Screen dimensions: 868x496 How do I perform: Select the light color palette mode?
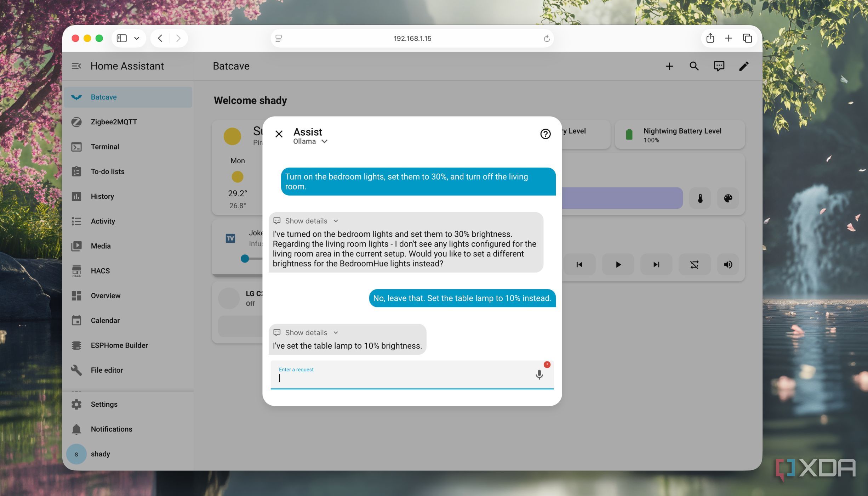click(728, 198)
